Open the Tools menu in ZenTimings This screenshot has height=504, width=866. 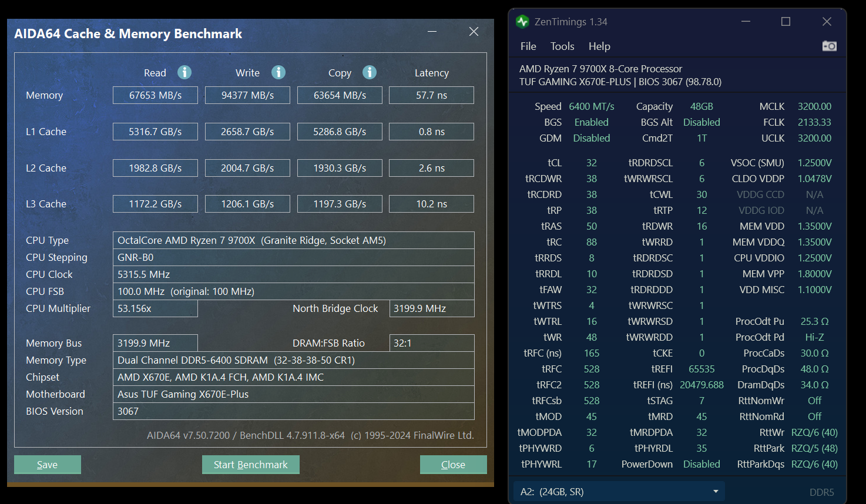(x=562, y=46)
